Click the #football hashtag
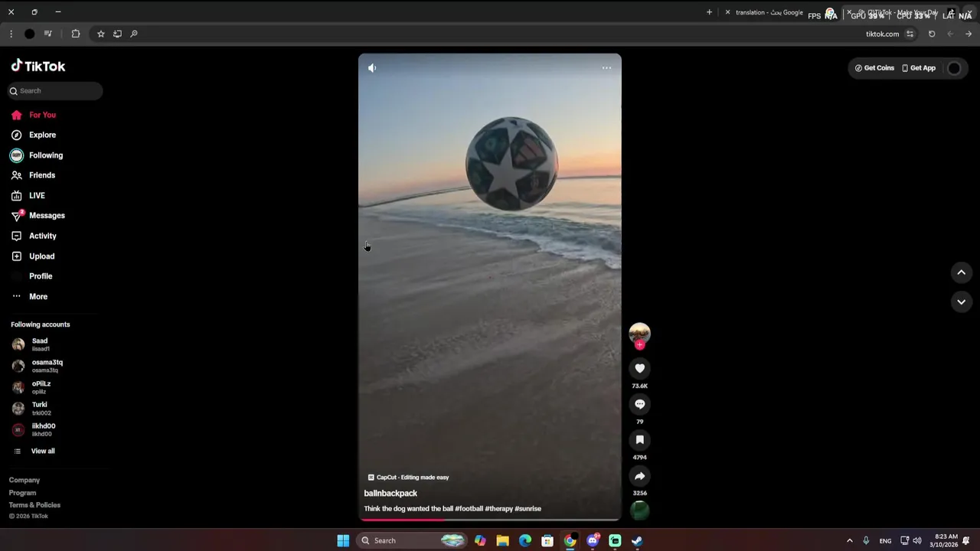Image resolution: width=980 pixels, height=551 pixels. pos(469,509)
